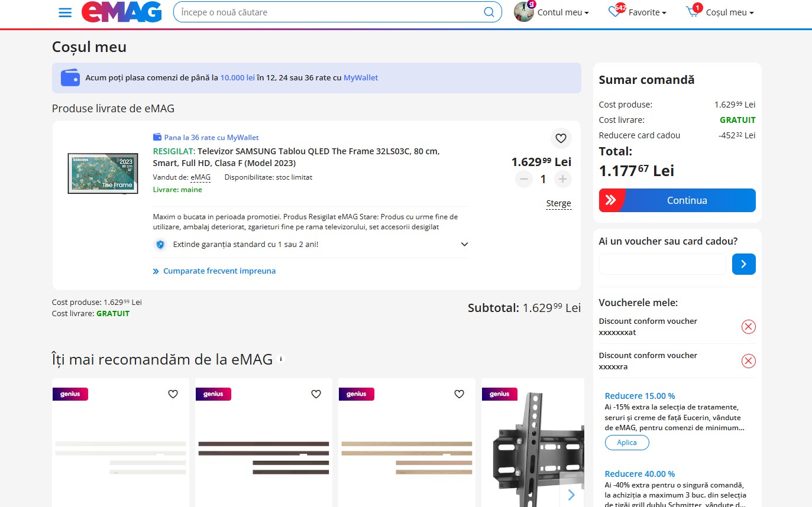Add the Samsung TV to favorites
The image size is (812, 507).
561,138
